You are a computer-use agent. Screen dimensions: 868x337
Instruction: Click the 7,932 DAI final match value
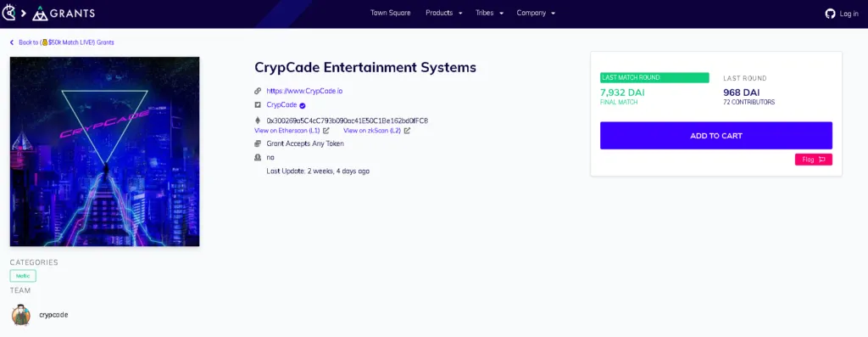(622, 93)
